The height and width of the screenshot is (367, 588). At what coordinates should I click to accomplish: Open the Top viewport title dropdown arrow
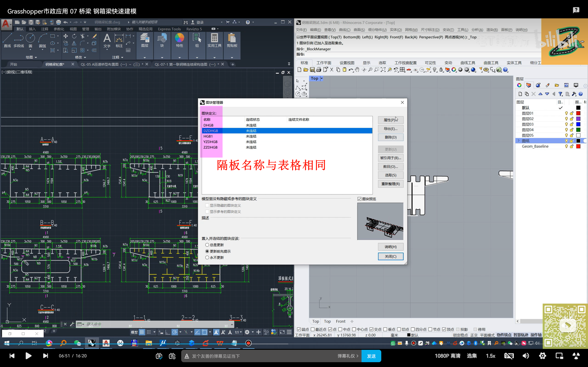(x=322, y=78)
